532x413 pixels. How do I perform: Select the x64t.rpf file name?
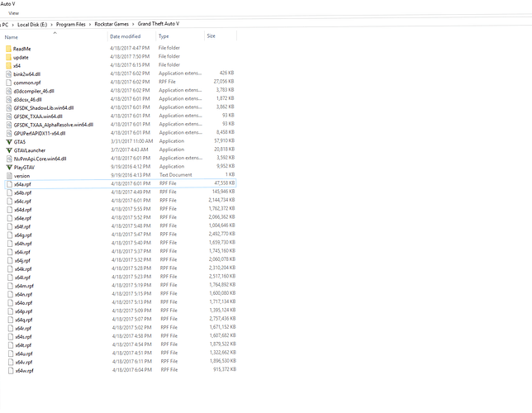click(23, 345)
